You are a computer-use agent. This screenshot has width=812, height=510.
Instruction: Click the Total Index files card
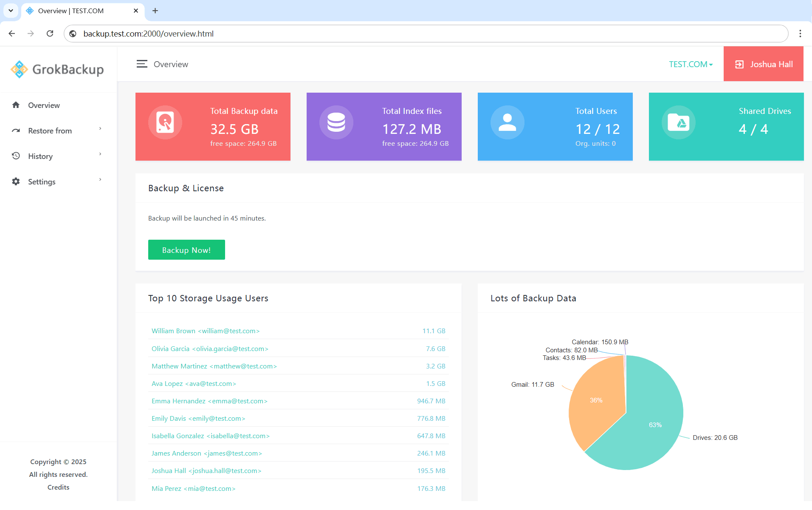click(384, 127)
